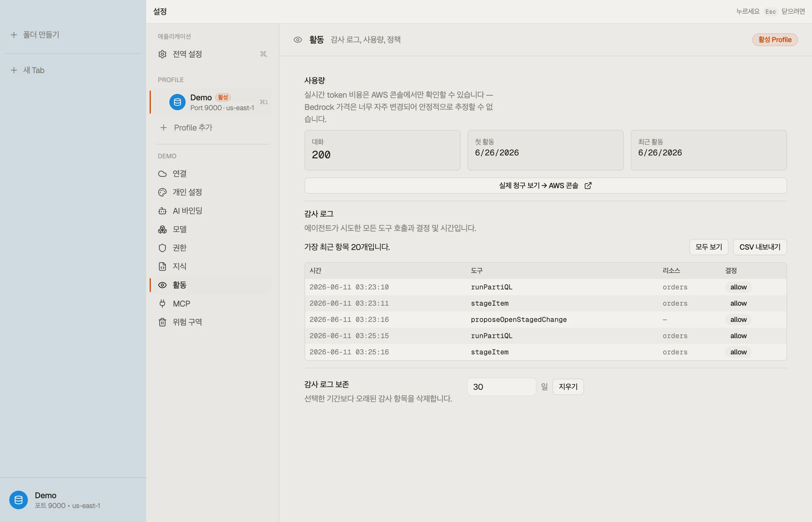Select the 활동 menu item

pos(213,285)
